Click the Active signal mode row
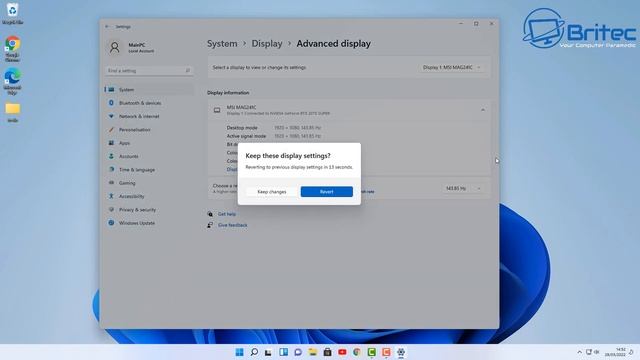The width and height of the screenshot is (640, 360). pyautogui.click(x=274, y=136)
